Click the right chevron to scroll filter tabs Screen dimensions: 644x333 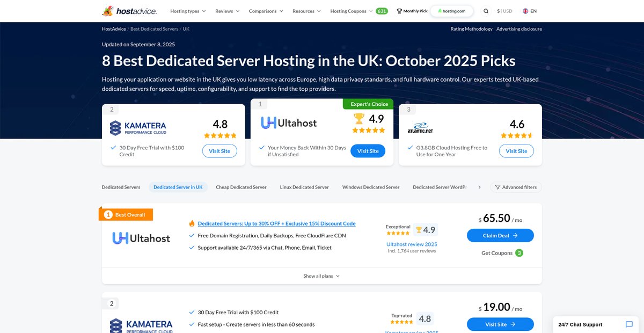click(479, 187)
